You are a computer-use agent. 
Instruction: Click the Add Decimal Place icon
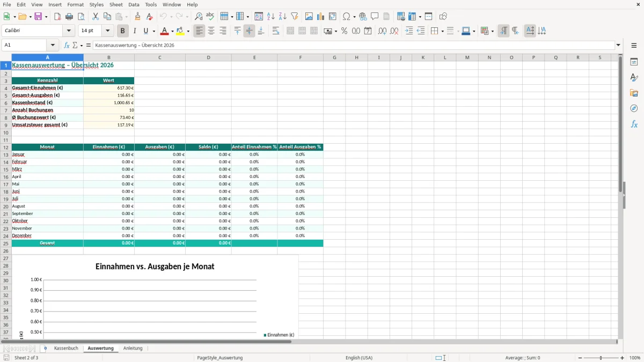pos(383,31)
